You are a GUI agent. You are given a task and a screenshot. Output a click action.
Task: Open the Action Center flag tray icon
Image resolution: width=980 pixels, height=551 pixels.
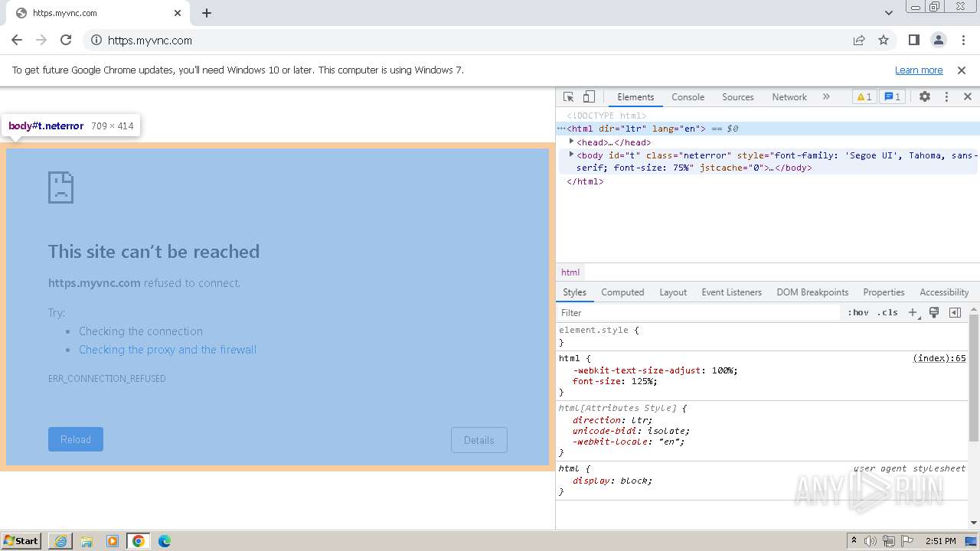pos(907,541)
